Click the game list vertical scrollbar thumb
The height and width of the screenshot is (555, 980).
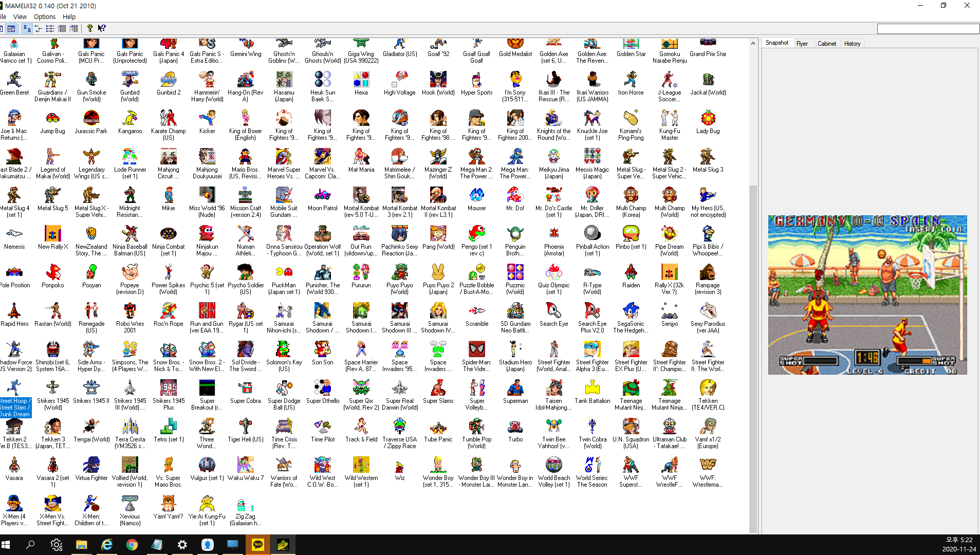pos(753,359)
